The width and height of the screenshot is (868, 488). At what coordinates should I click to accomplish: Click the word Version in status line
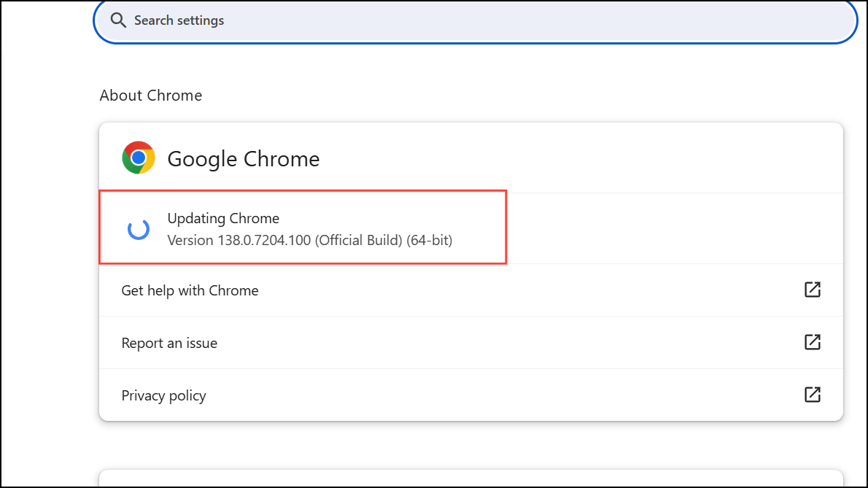coord(190,240)
